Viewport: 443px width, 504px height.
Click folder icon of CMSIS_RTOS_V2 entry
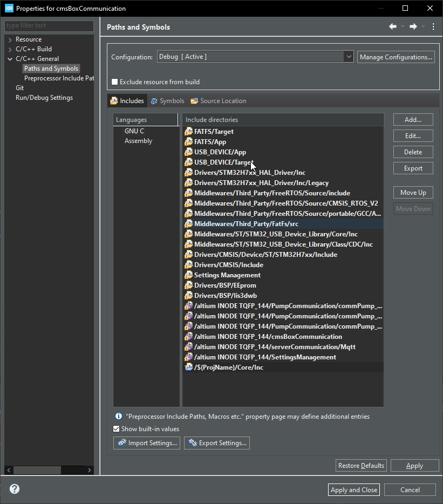point(189,203)
